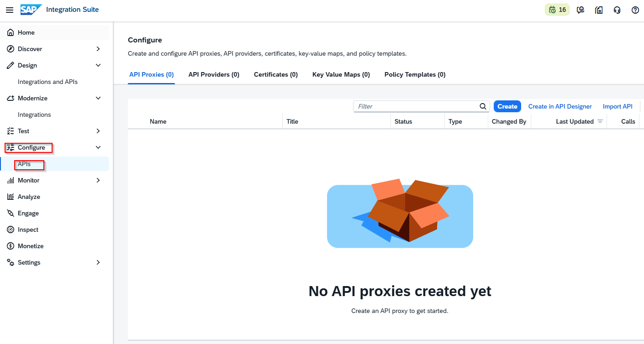
Task: Click the Type column header
Action: (x=455, y=121)
